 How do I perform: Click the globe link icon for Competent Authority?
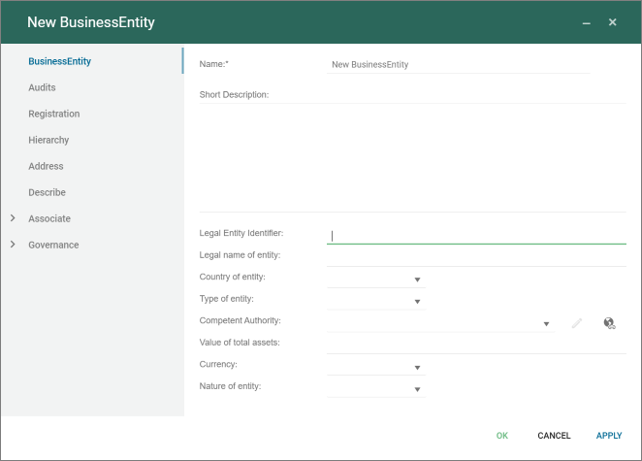609,323
